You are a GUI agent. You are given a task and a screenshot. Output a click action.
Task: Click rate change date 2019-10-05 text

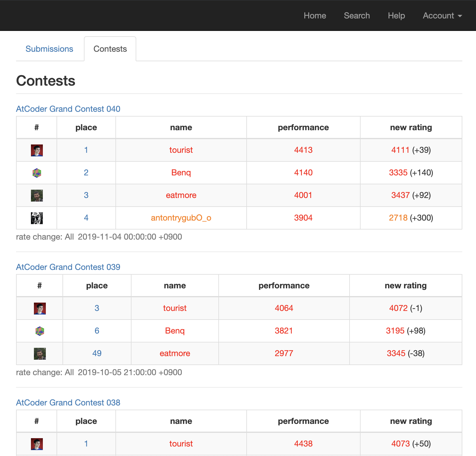point(130,372)
